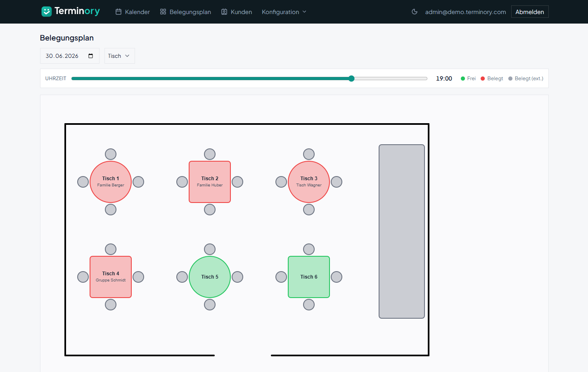This screenshot has width=588, height=372.
Task: Click the right chair of Tisch 5
Action: click(237, 277)
